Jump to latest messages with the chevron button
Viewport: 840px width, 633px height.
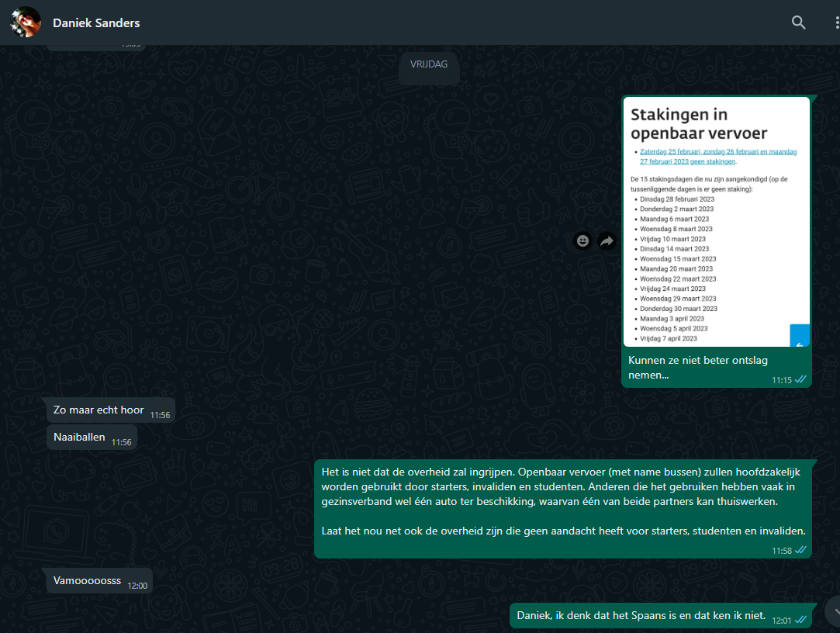[x=834, y=610]
